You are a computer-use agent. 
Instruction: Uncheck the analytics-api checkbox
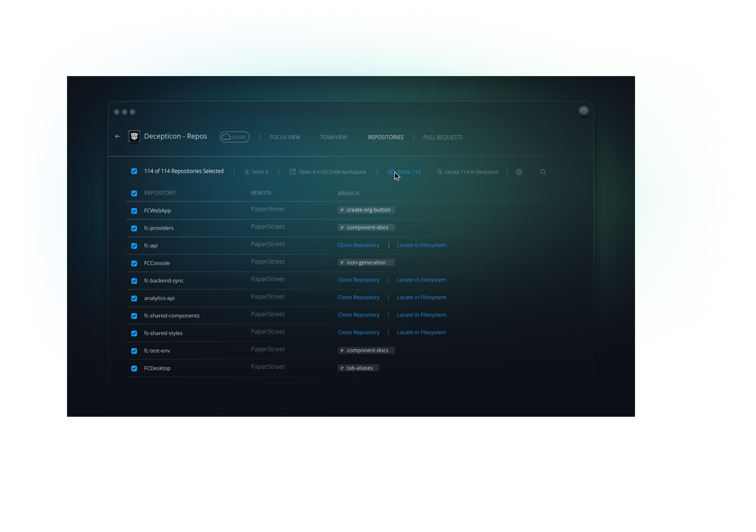point(134,298)
